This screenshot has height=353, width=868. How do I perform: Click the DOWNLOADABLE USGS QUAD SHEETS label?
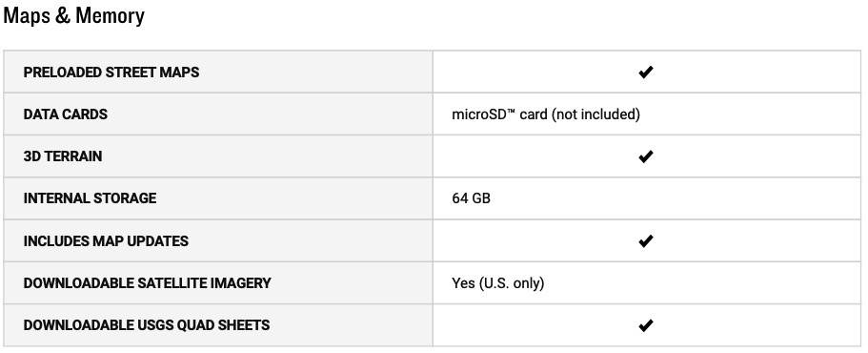coord(147,325)
